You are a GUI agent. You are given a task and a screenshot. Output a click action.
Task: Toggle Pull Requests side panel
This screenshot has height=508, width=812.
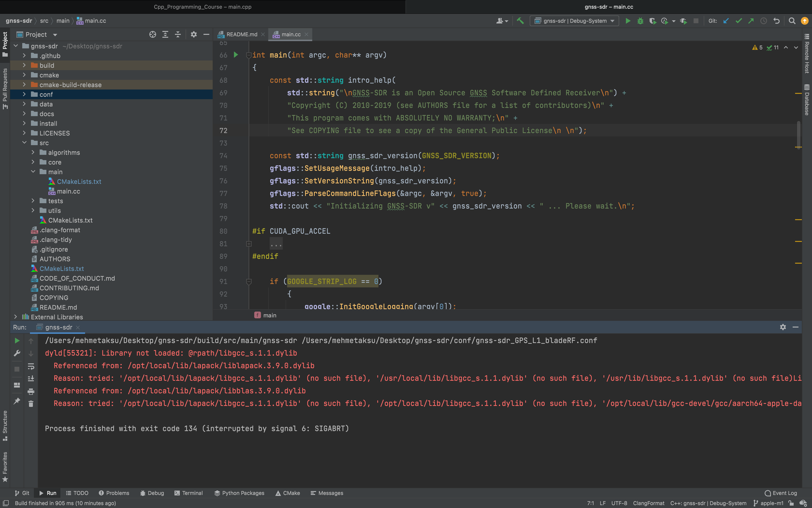(x=5, y=89)
